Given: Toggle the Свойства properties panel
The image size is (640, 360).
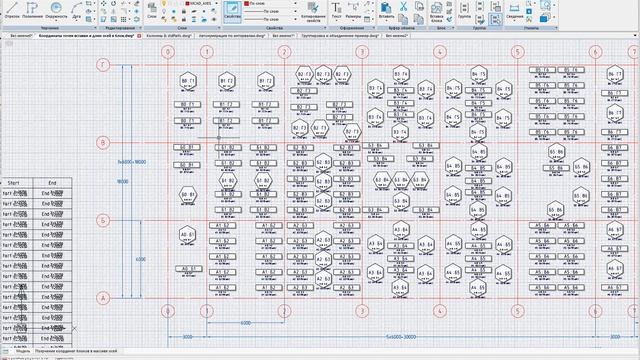Looking at the screenshot, I should pos(232,11).
